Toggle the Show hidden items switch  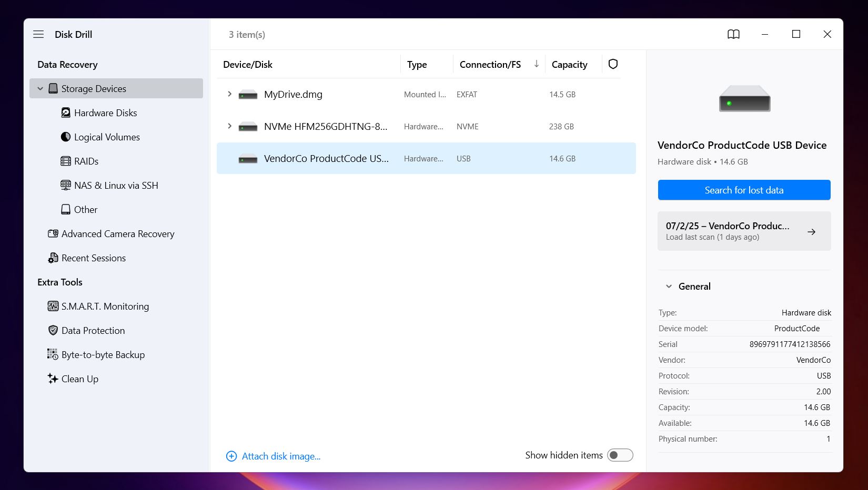pos(620,455)
